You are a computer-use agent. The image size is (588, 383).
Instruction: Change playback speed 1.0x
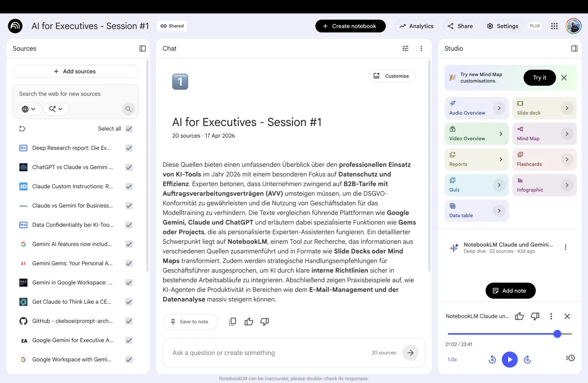(x=452, y=359)
